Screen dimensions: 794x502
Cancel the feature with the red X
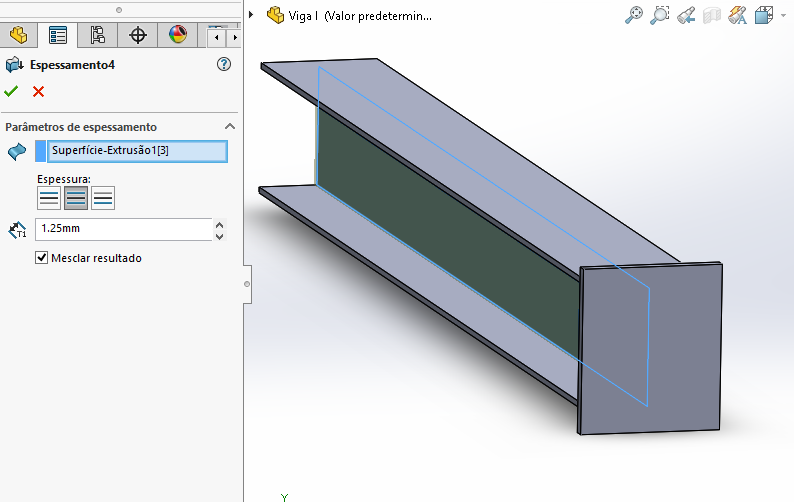pos(39,92)
